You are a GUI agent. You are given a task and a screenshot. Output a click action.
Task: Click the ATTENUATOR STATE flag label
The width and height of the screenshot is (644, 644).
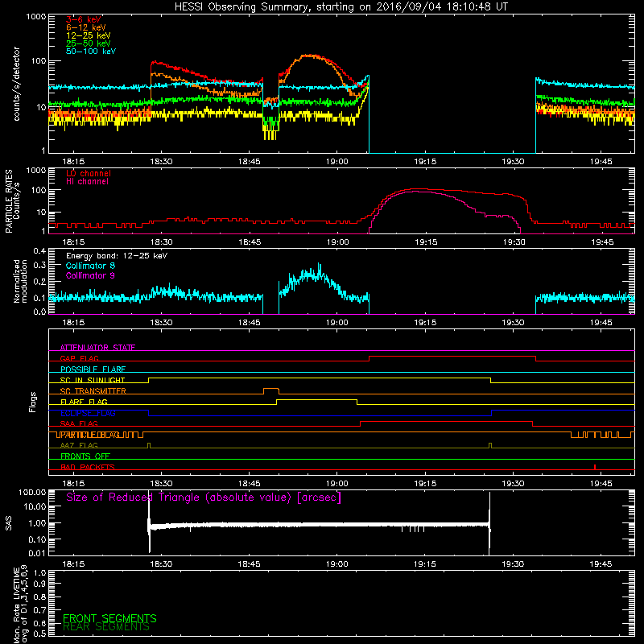(x=97, y=348)
